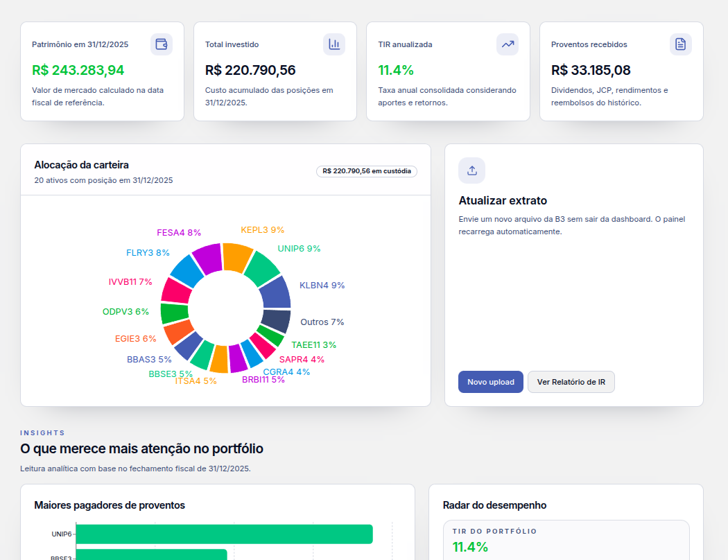Click the bar chart icon on Total investido card
Viewport: 728px width, 560px height.
(x=334, y=44)
